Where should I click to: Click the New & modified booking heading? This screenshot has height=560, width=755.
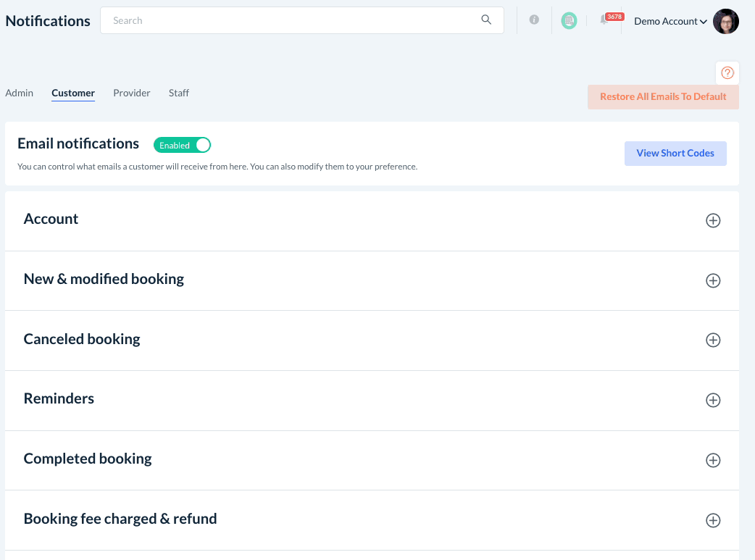[104, 280]
